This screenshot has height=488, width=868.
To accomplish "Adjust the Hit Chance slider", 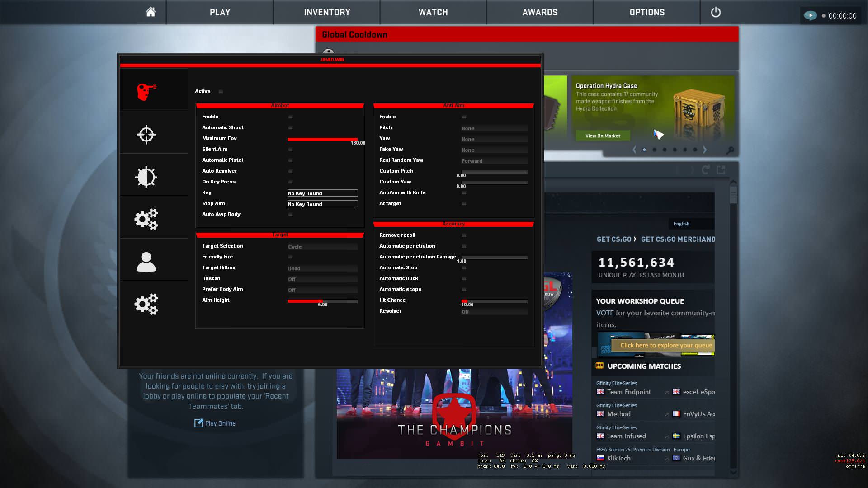I will coord(494,301).
